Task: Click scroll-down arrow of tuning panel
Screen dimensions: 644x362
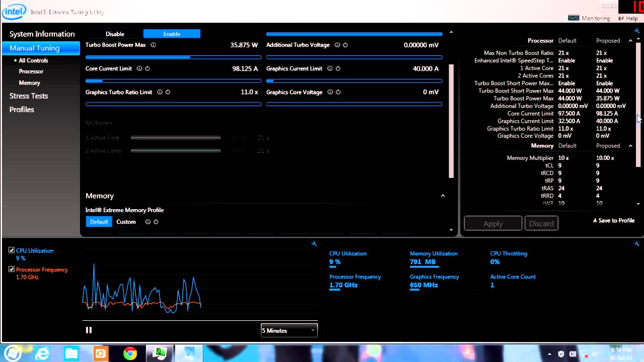Action: click(451, 230)
